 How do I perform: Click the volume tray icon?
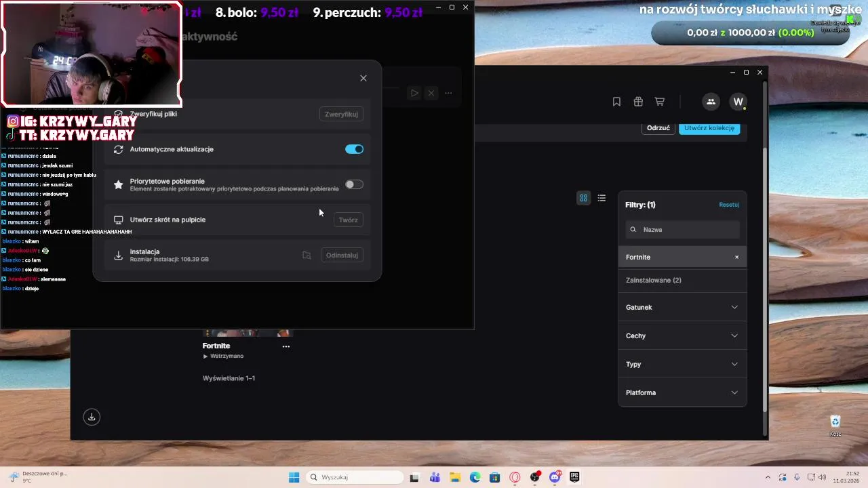pyautogui.click(x=823, y=477)
